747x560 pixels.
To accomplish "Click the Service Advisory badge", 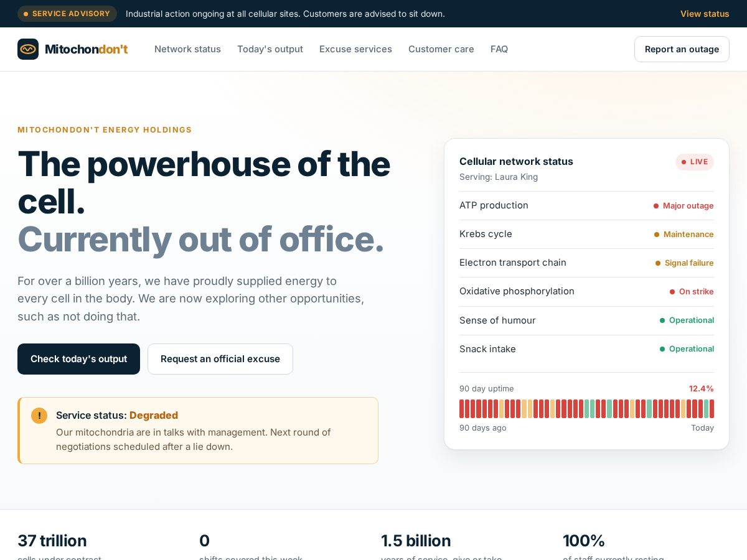I will (67, 14).
